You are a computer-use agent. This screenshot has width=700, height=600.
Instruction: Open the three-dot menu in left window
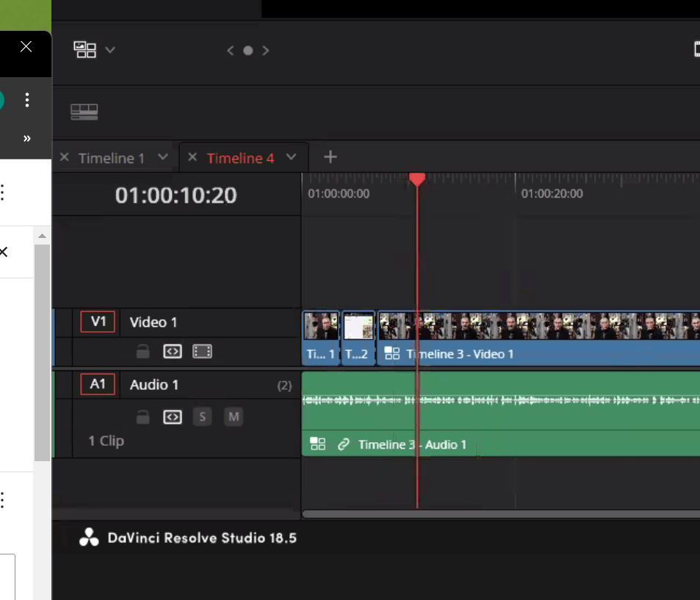tap(27, 100)
